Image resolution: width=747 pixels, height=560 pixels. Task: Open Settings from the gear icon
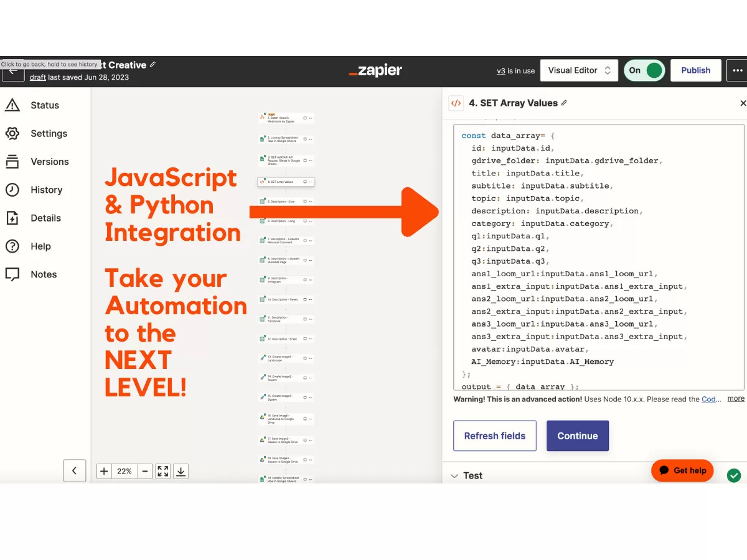12,133
